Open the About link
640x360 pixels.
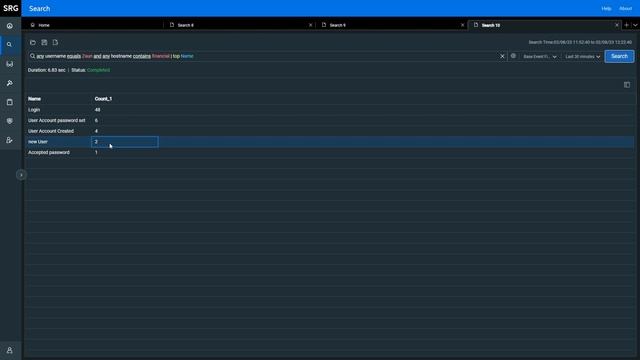625,9
